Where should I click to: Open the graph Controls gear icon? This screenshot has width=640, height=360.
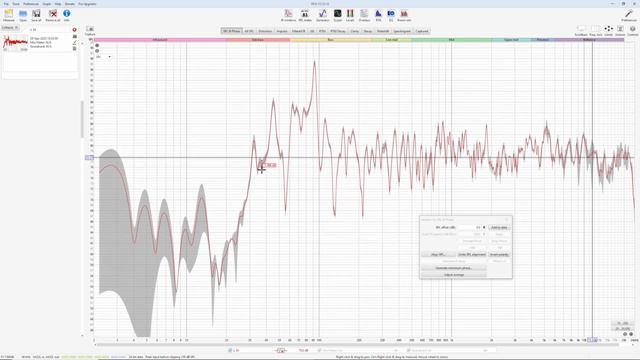click(x=633, y=30)
